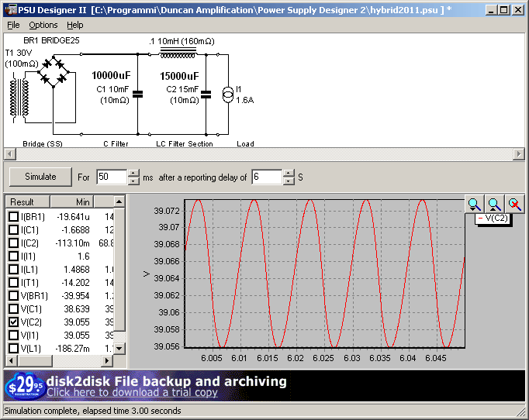Open the File menu

(13, 25)
